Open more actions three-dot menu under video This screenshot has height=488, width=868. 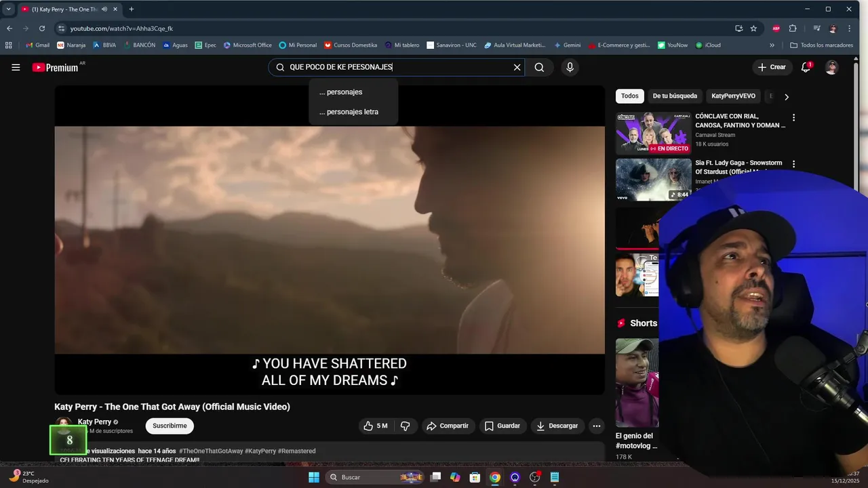click(596, 426)
